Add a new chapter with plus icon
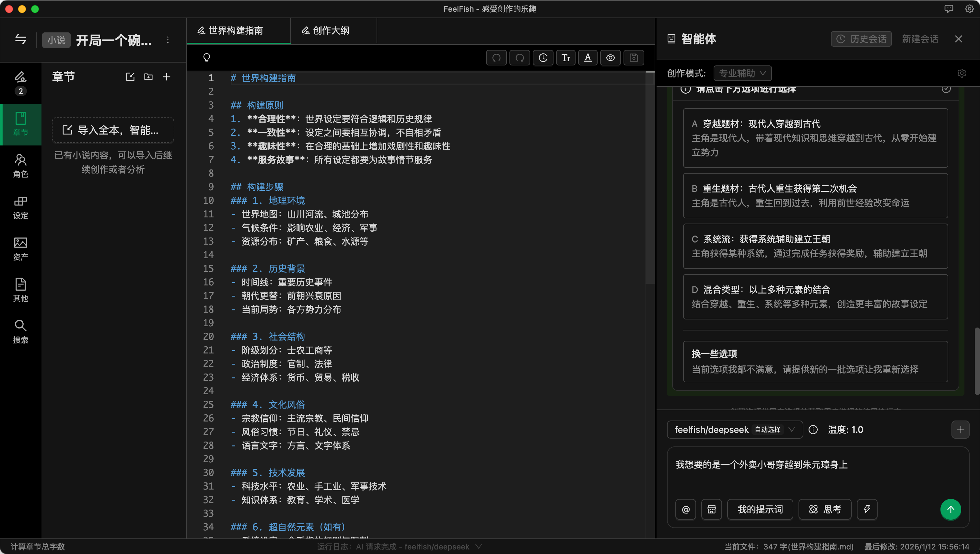This screenshot has height=554, width=980. tap(167, 77)
